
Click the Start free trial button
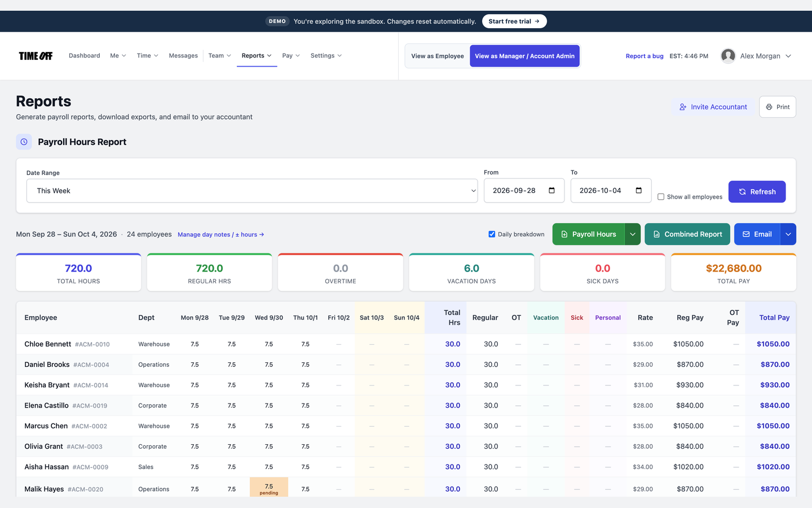coord(514,21)
